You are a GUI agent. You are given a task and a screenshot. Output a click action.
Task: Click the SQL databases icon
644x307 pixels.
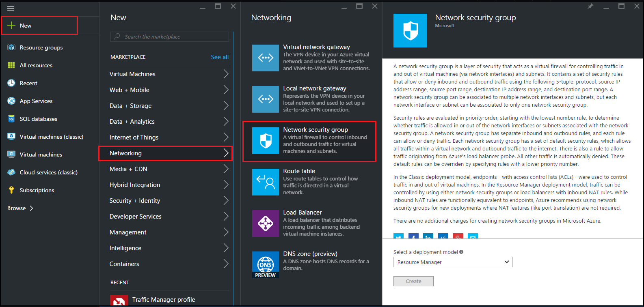(x=11, y=119)
